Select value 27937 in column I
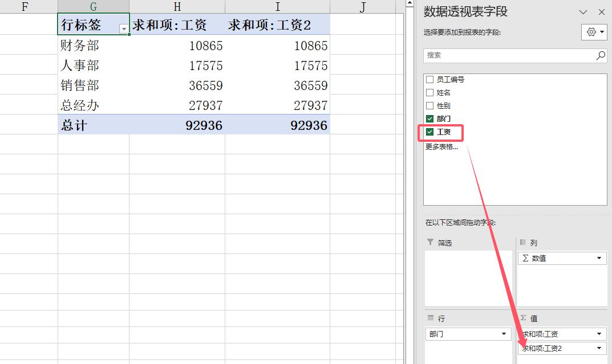This screenshot has height=364, width=612. click(x=278, y=105)
